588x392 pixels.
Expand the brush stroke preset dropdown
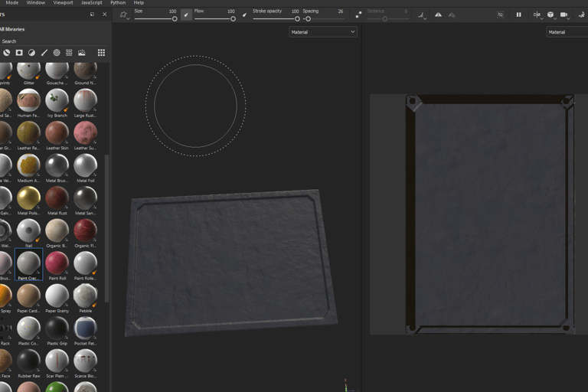[124, 15]
